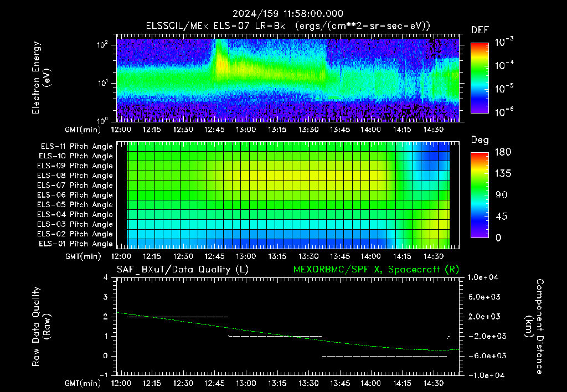The height and width of the screenshot is (392, 567).
Task: Click the 10⁻⁵ label on DEF colorbar
Action: 504,89
